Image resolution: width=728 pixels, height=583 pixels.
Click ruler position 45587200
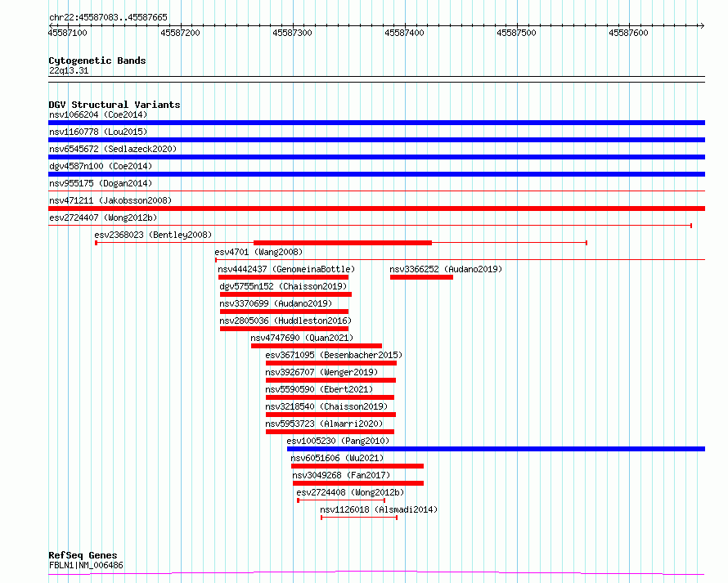[x=180, y=33]
